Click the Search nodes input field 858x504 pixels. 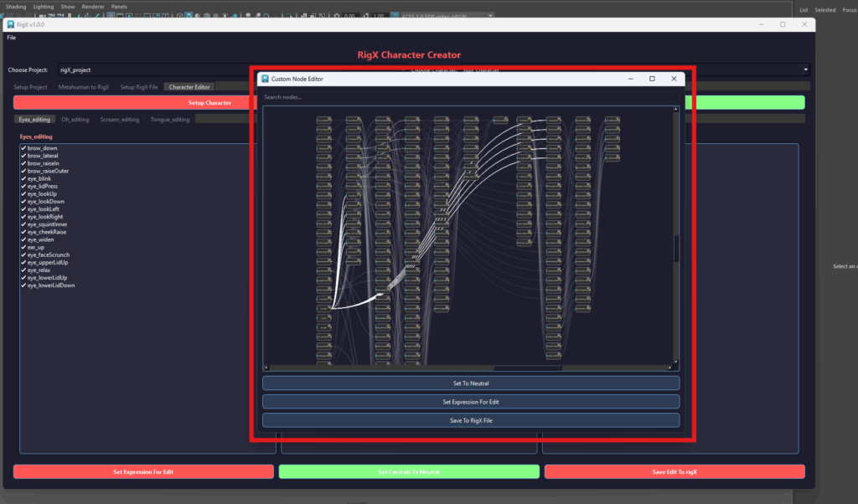click(469, 97)
